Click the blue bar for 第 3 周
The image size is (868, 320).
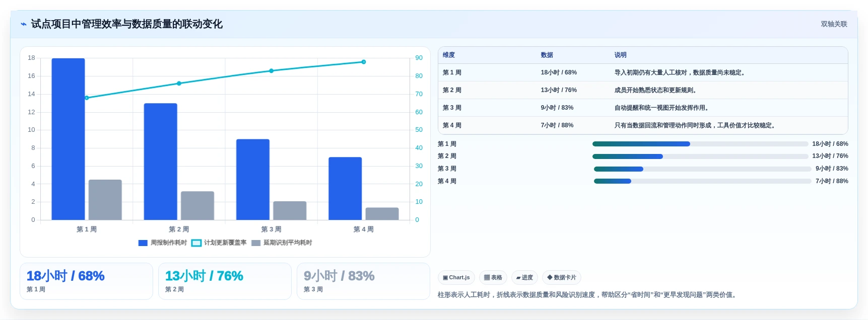click(253, 180)
